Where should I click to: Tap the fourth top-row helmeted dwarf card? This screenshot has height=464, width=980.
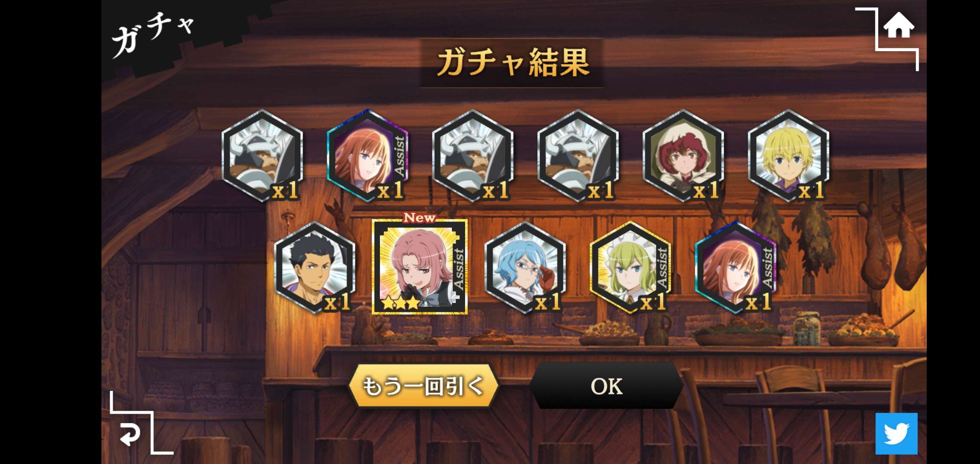[x=578, y=156]
